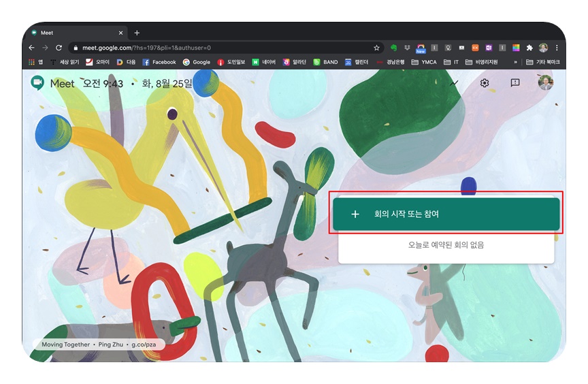The image size is (588, 384).
Task: Open the 다음 bookmark
Action: click(126, 62)
